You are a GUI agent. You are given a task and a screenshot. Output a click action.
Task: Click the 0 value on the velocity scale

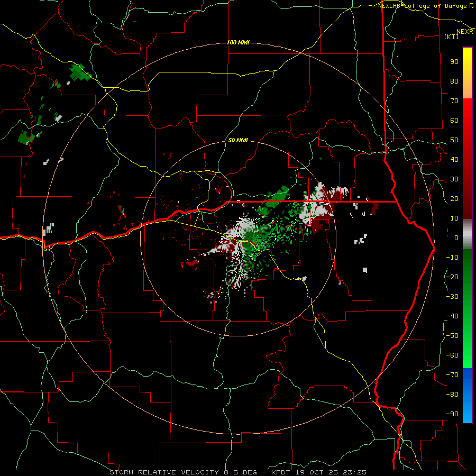pos(456,237)
